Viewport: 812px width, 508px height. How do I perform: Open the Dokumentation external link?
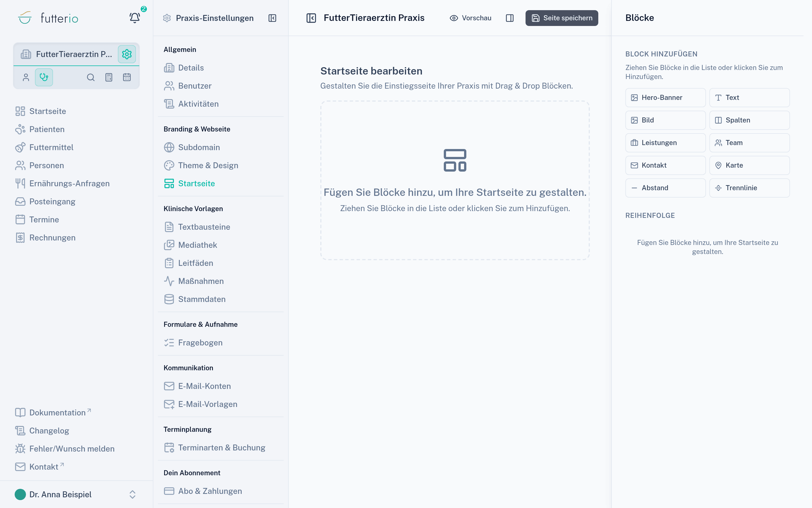53,413
